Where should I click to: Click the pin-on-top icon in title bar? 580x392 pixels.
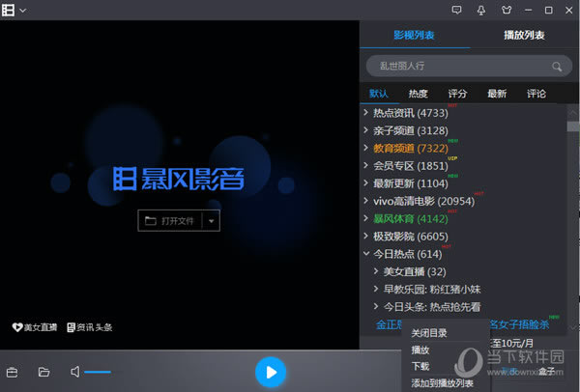click(482, 10)
